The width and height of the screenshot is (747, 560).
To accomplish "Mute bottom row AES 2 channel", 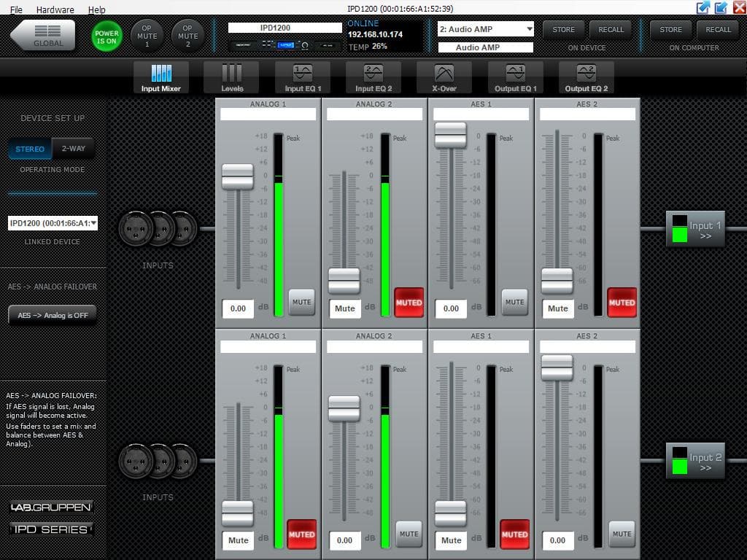I will 622,534.
